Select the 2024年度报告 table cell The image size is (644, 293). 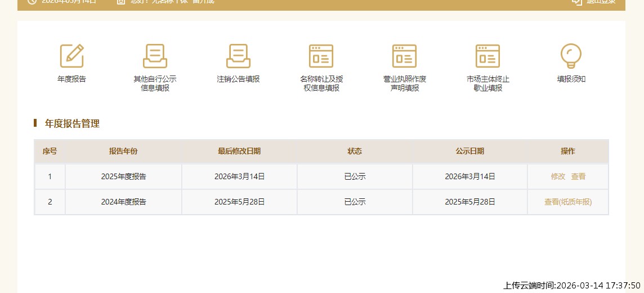pos(123,202)
